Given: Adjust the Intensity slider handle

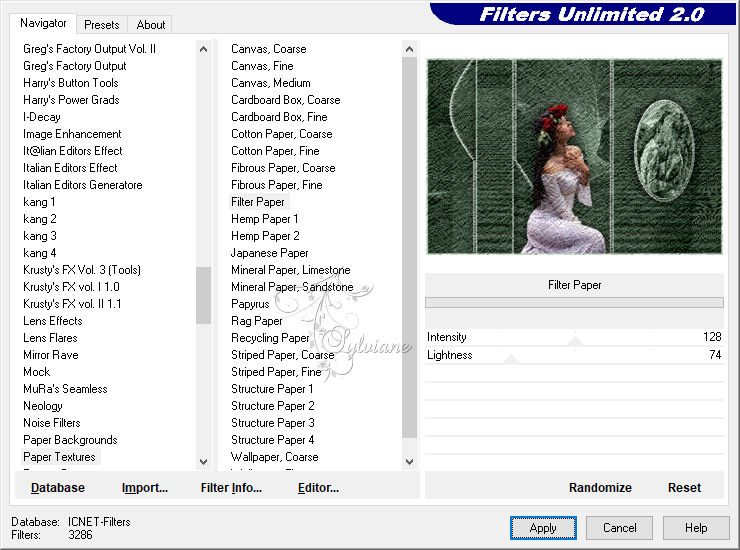Looking at the screenshot, I should tap(574, 340).
